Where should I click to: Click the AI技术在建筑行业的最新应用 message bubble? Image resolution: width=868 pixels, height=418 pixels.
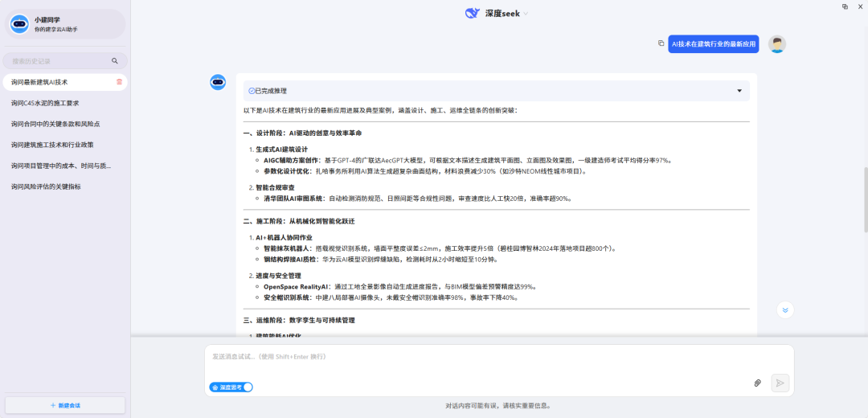[x=714, y=44]
